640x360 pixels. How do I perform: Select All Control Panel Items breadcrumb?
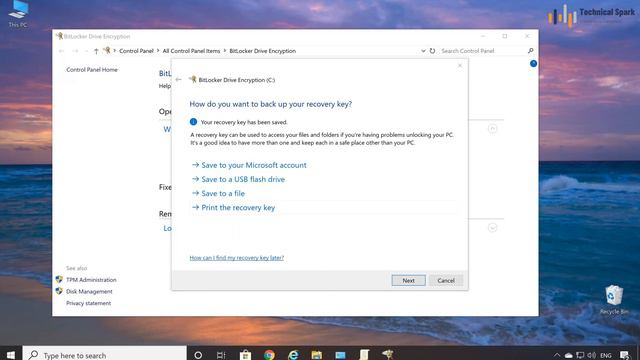pos(191,51)
